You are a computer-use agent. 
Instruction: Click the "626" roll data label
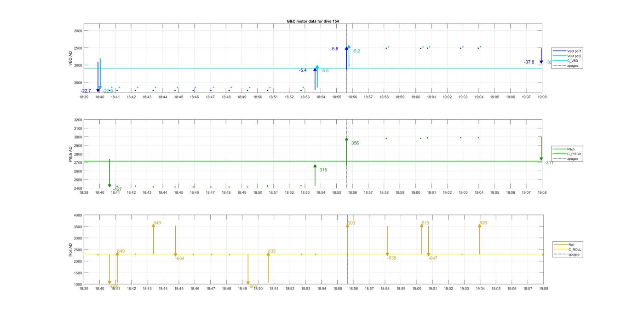(483, 223)
